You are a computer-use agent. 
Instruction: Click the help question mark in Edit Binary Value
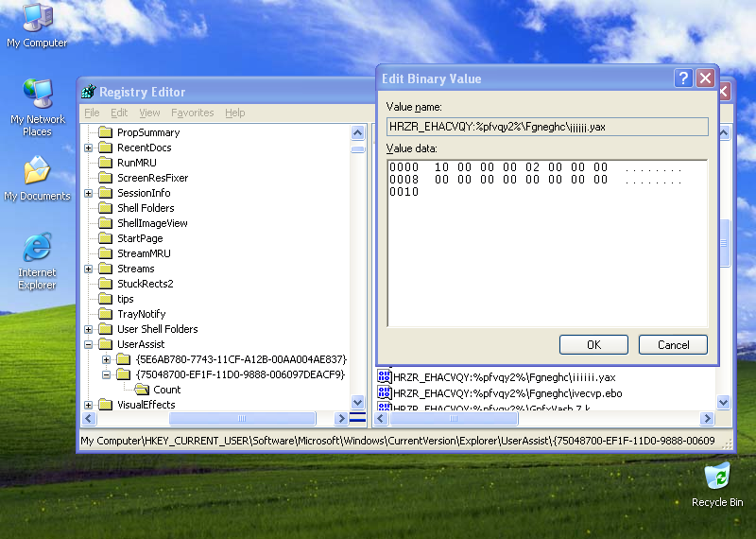click(683, 78)
